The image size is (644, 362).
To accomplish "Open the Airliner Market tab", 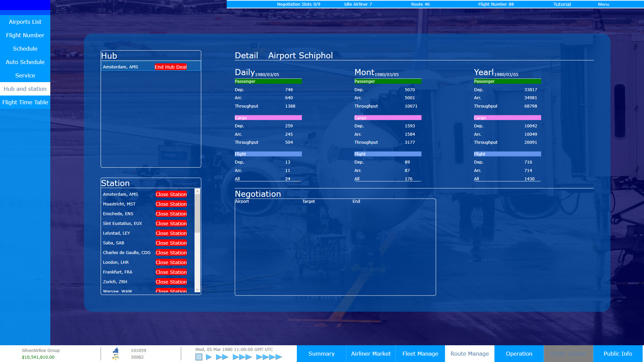I will point(371,354).
